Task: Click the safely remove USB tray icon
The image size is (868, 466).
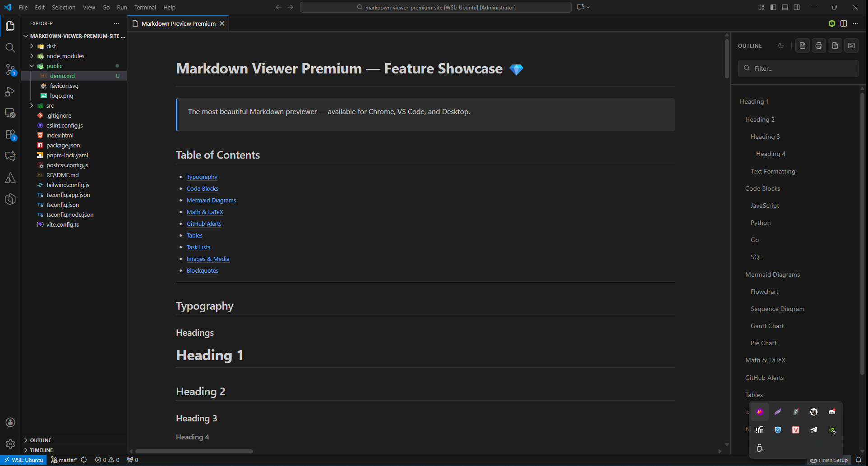Action: (760, 448)
